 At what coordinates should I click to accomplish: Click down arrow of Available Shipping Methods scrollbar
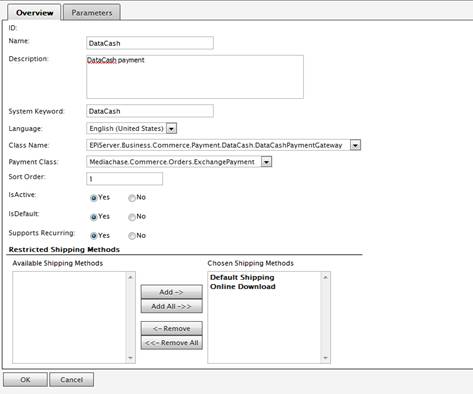point(130,358)
